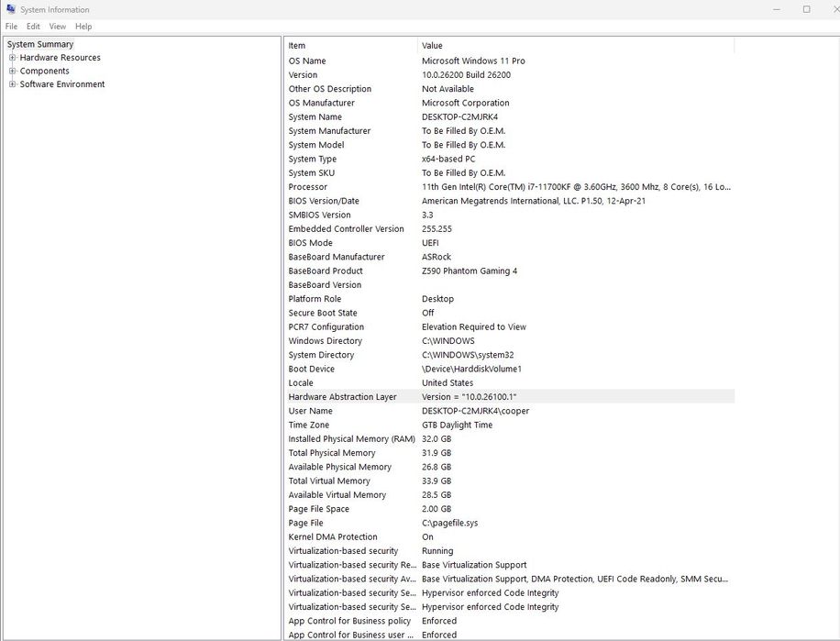Select the Available Virtual Memory row label
Screen dimensions: 840x641
(x=337, y=495)
